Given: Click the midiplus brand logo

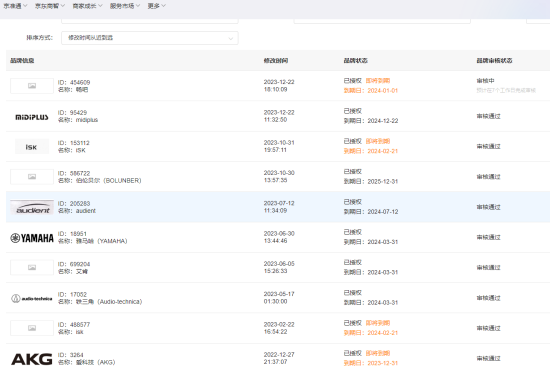Looking at the screenshot, I should [32, 117].
